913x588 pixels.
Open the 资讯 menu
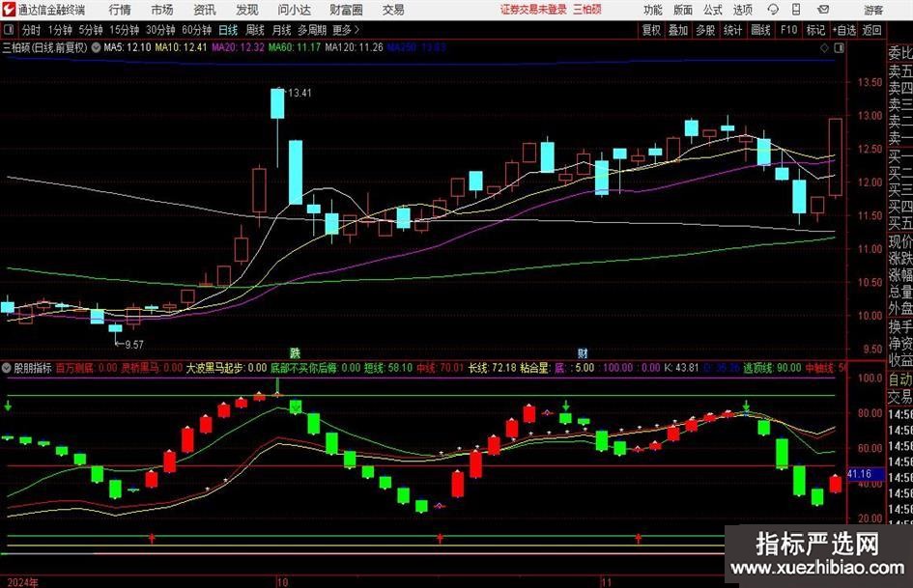(205, 10)
